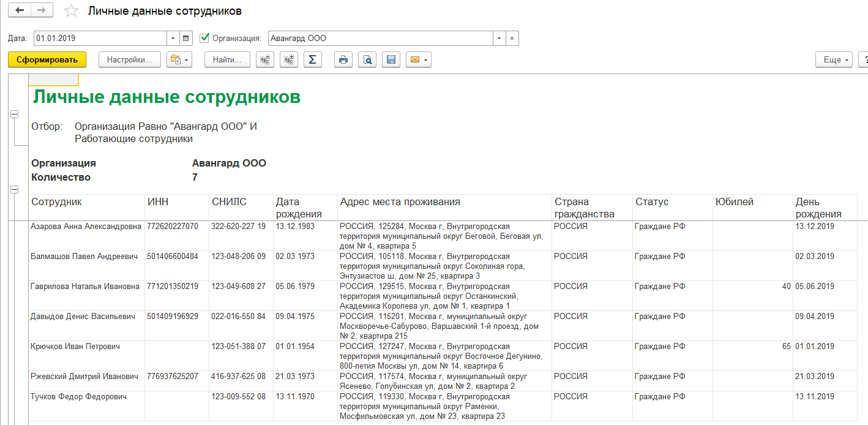Open print preview of the report
This screenshot has width=868, height=425.
(367, 59)
